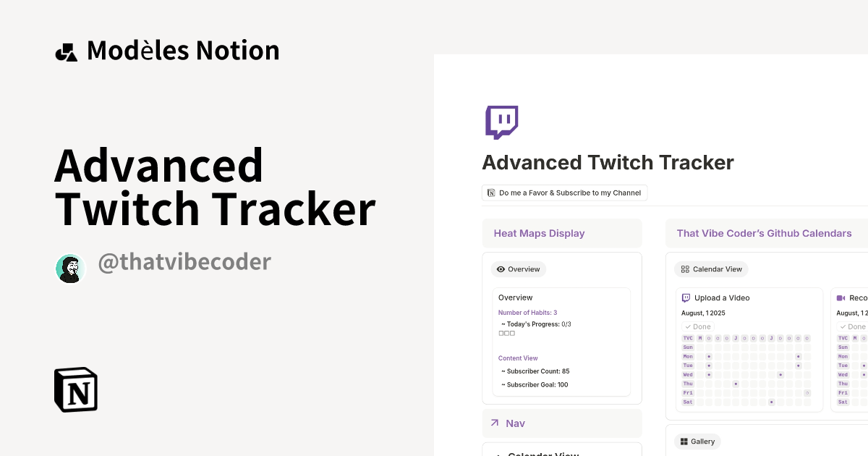Click the Twitch logo above the page title
868x456 pixels.
501,122
